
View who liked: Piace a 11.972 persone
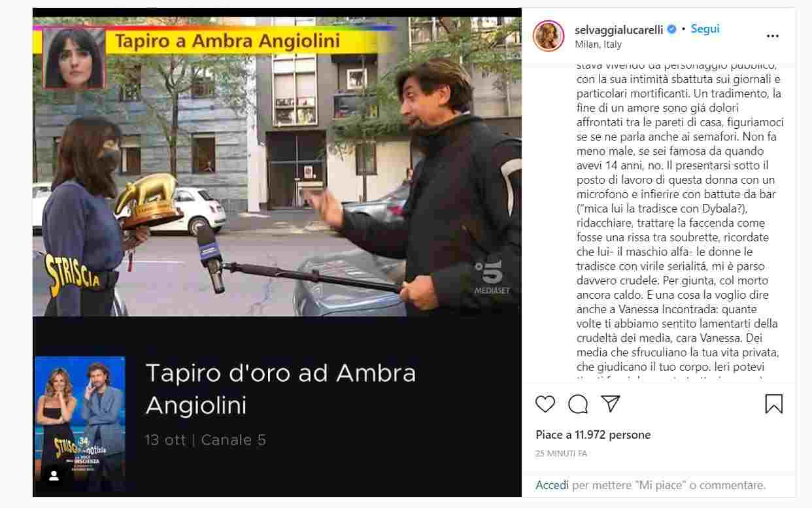[593, 435]
